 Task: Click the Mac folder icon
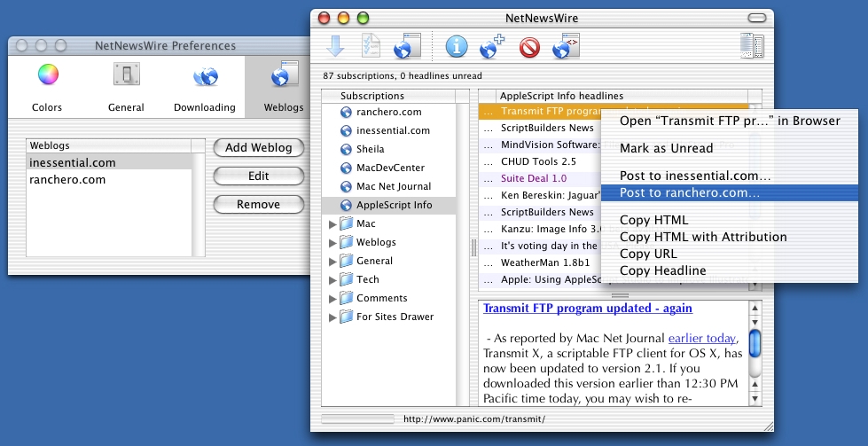[x=347, y=223]
